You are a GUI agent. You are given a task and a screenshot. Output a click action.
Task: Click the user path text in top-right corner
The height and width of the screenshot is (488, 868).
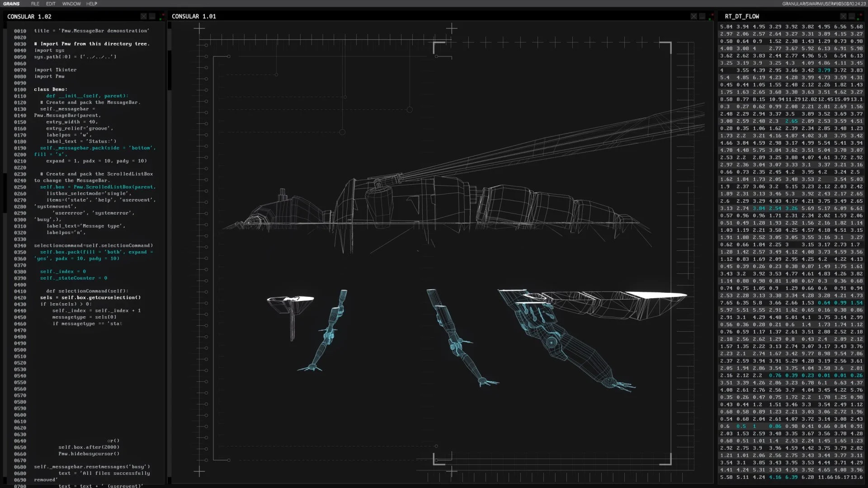click(824, 4)
